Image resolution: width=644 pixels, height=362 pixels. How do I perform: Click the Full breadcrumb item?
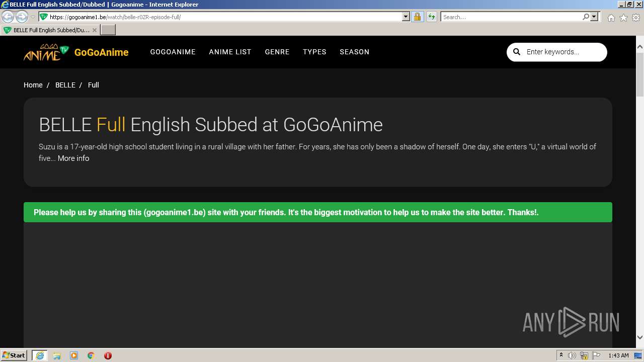(x=94, y=85)
